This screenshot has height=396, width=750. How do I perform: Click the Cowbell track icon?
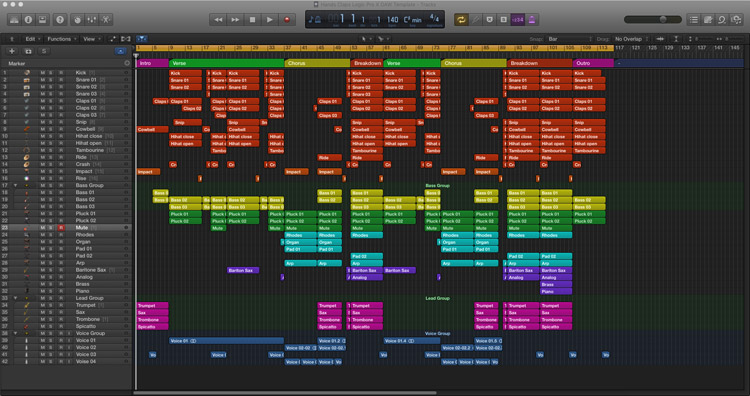click(x=27, y=129)
